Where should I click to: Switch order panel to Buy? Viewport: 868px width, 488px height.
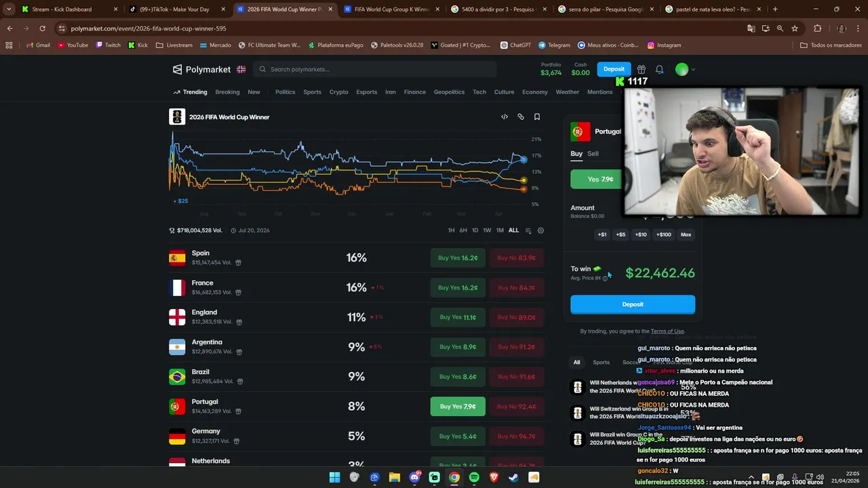coord(576,154)
